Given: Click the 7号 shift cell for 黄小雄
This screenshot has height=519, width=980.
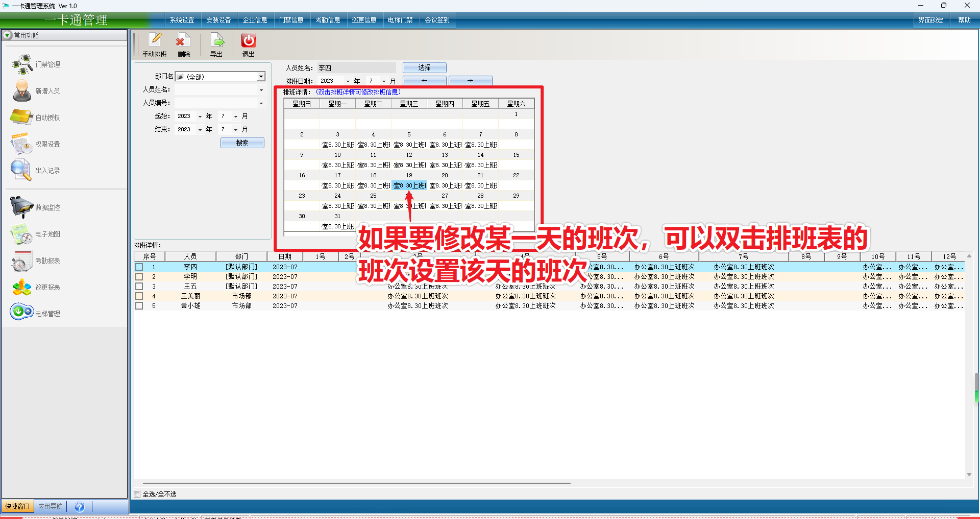Looking at the screenshot, I should pos(744,306).
